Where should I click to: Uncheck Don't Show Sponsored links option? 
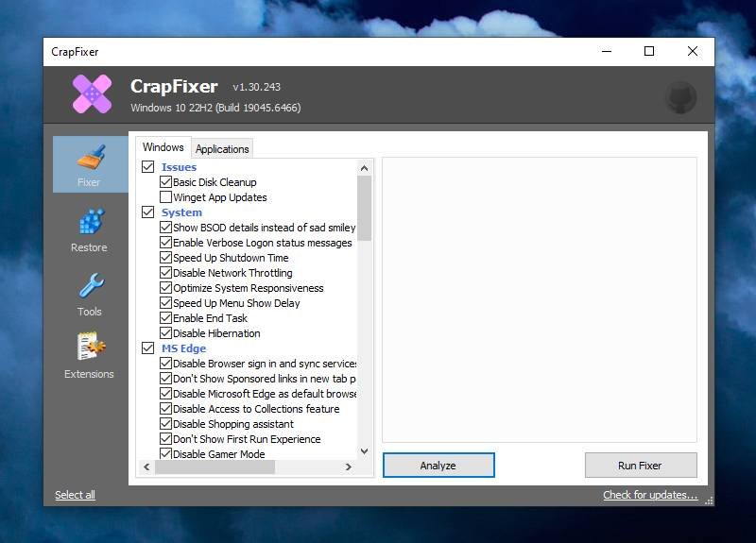[x=166, y=379]
